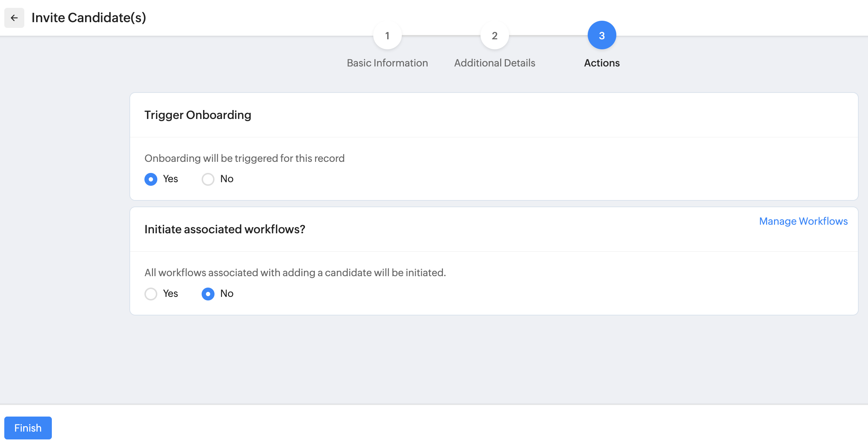This screenshot has height=448, width=868.
Task: Go to step 1 circle
Action: point(387,35)
